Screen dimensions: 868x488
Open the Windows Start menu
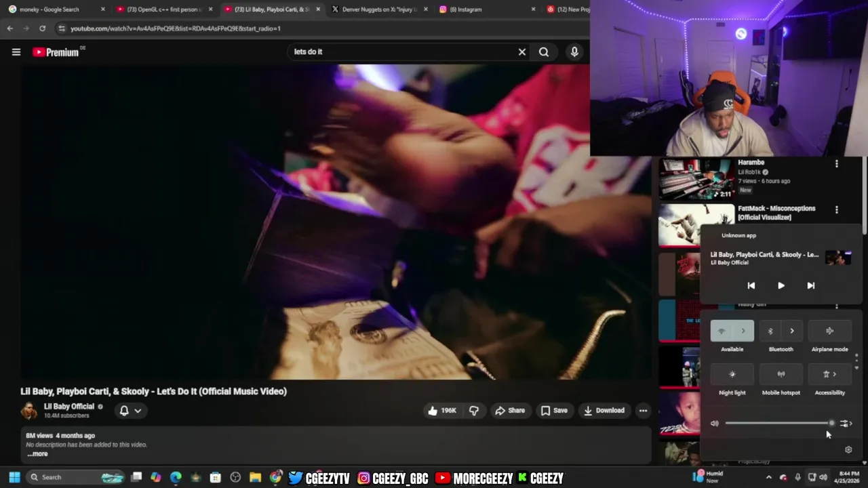point(14,477)
